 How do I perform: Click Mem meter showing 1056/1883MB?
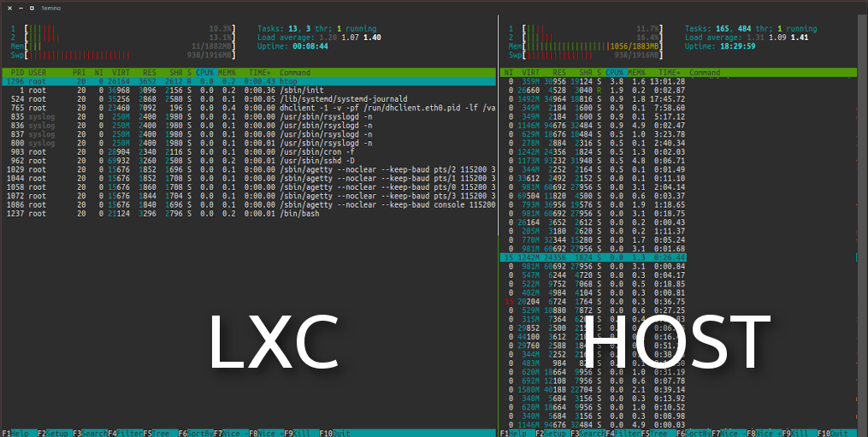pyautogui.click(x=586, y=46)
